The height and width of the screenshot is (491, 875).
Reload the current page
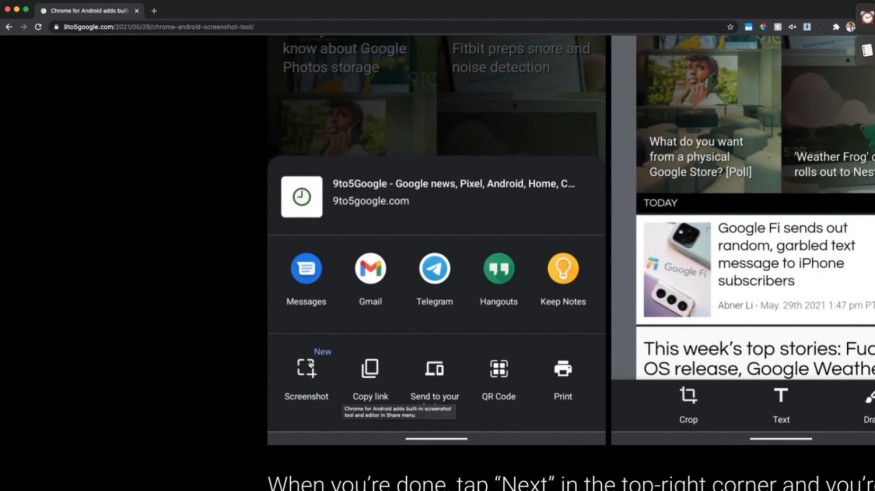click(x=38, y=27)
